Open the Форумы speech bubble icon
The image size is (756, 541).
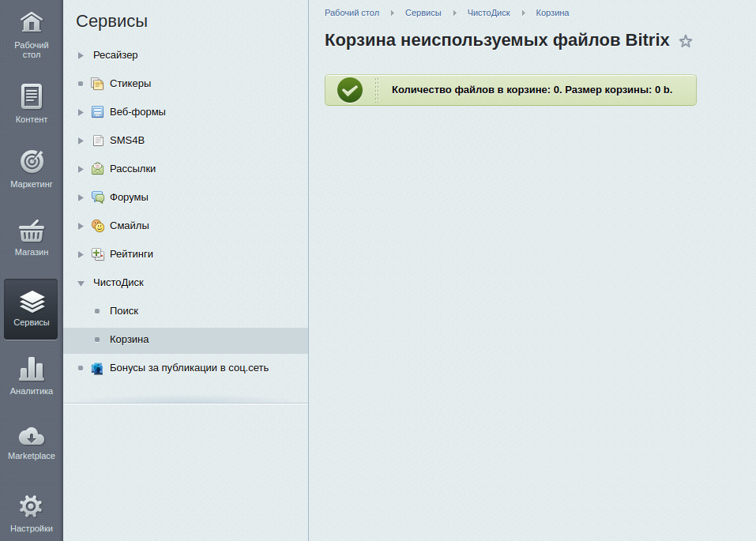coord(96,197)
